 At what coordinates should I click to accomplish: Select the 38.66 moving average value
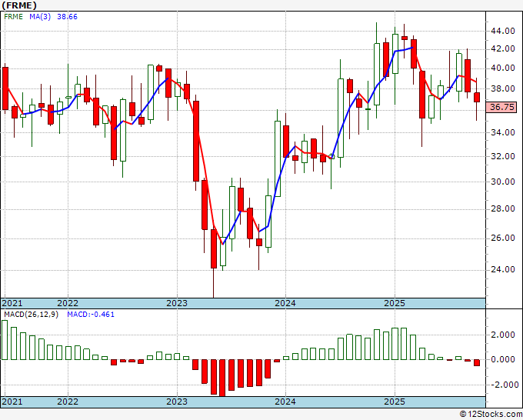[67, 17]
